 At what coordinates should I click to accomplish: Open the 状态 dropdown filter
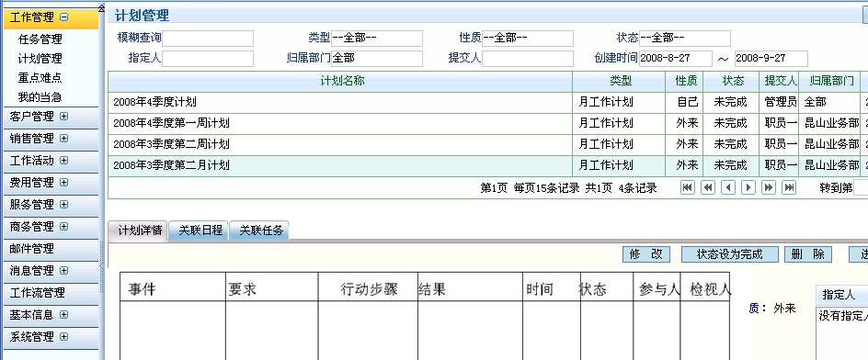[x=685, y=39]
